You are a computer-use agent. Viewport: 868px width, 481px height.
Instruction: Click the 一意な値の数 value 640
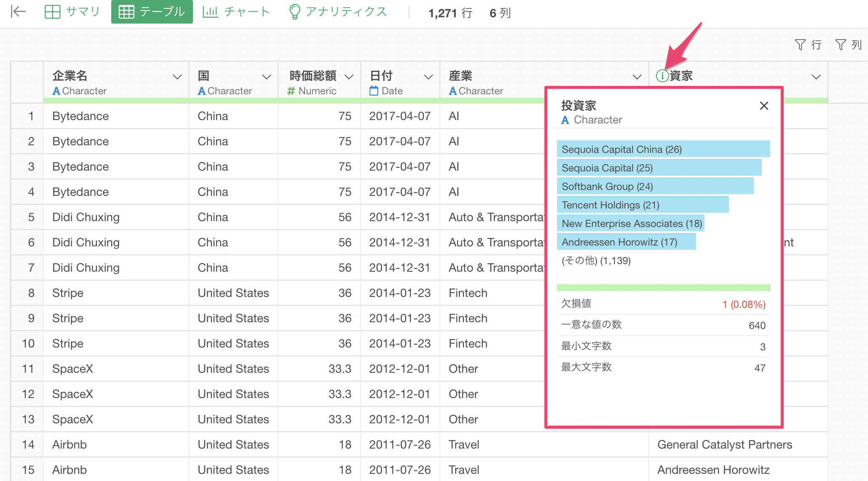[757, 325]
